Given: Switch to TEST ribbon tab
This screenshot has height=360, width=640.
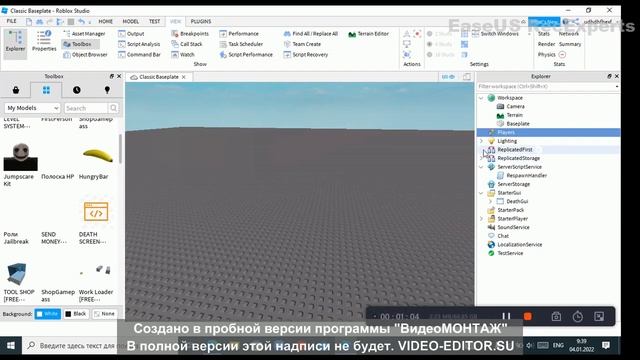Looking at the screenshot, I should pyautogui.click(x=154, y=21).
